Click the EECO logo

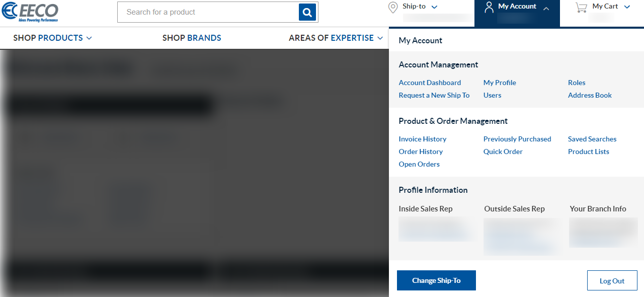tap(30, 12)
